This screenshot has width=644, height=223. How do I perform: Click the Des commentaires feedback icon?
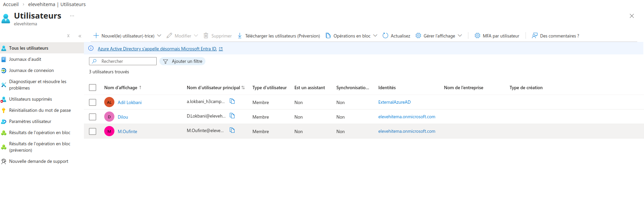(x=535, y=36)
